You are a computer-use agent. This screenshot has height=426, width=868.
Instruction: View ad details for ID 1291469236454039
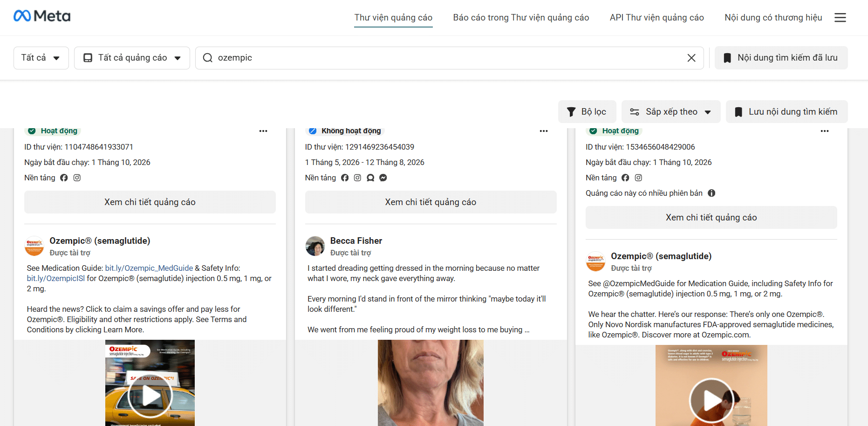(431, 202)
